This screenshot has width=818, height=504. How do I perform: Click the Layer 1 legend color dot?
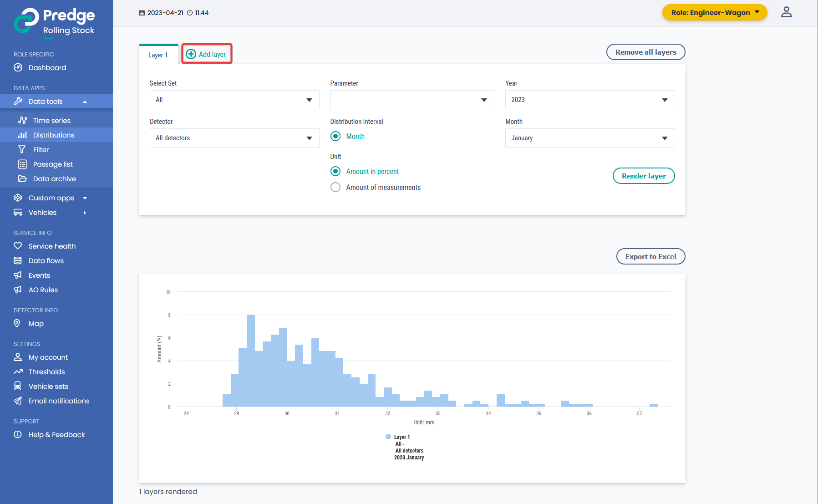[x=388, y=437]
